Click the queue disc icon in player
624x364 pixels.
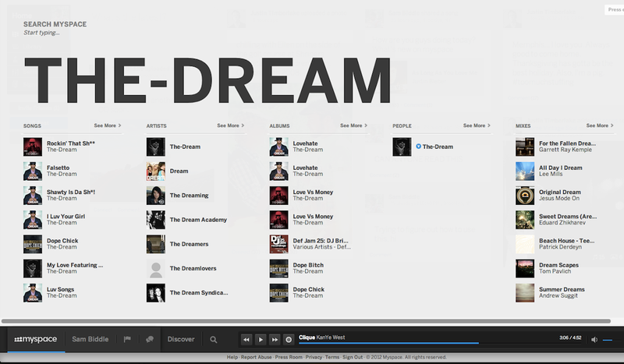click(289, 339)
